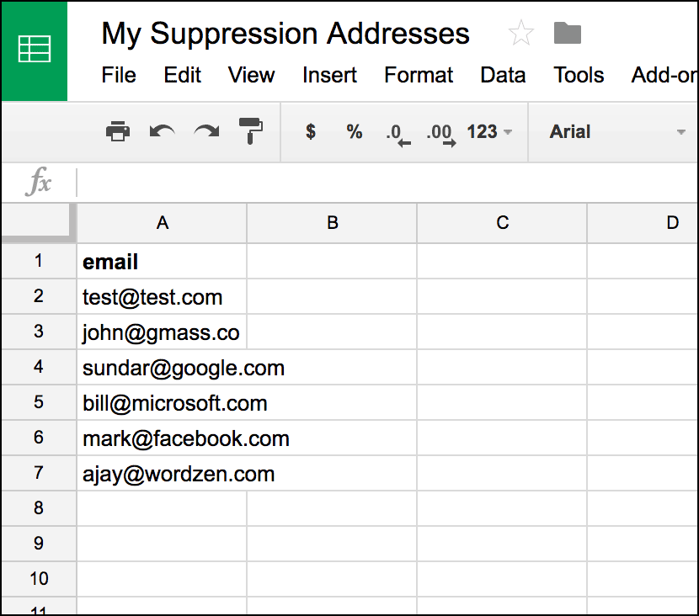Apply percent format

pos(354,131)
